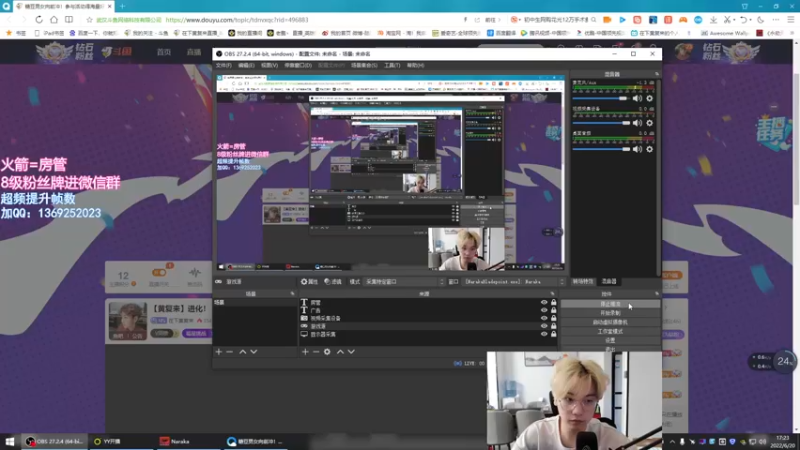800x450 pixels.
Task: Go to browser home page
Action: [54, 20]
